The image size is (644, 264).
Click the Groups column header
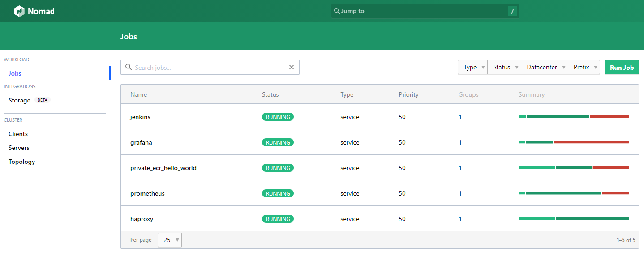click(x=468, y=94)
